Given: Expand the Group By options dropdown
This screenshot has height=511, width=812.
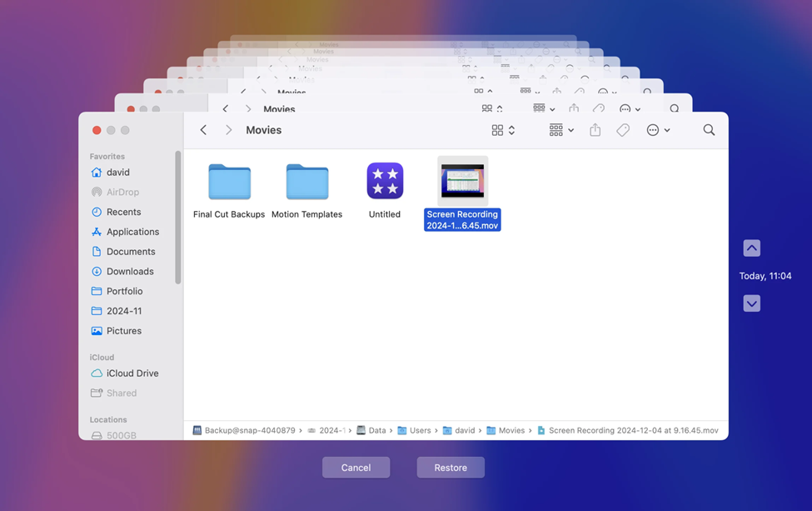Looking at the screenshot, I should coord(561,130).
